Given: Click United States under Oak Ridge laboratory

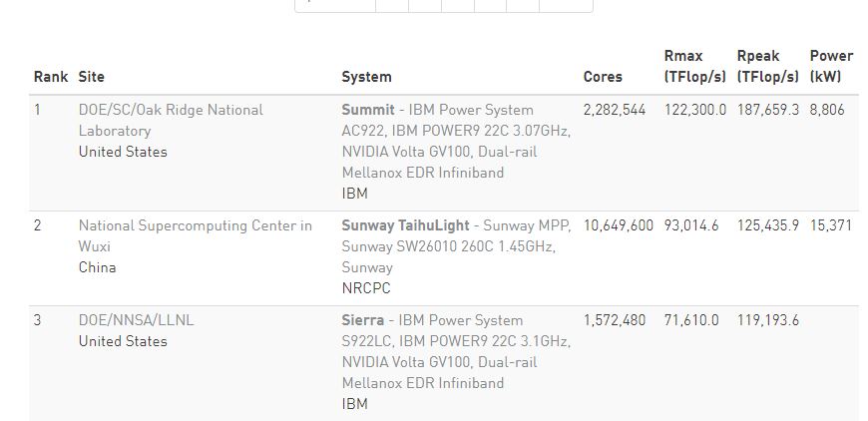Looking at the screenshot, I should point(123,152).
